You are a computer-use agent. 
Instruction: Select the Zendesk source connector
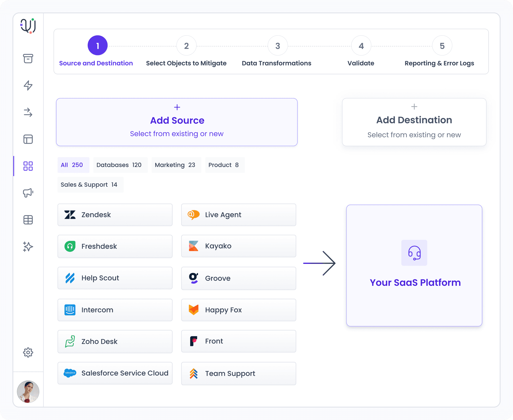tap(115, 215)
